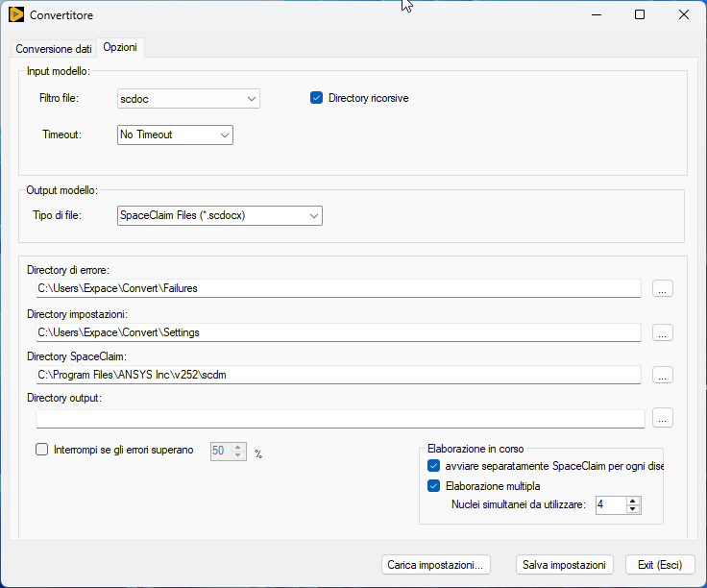Screen dimensions: 707x588
Task: Click the Carica impostazioni button
Action: click(437, 565)
